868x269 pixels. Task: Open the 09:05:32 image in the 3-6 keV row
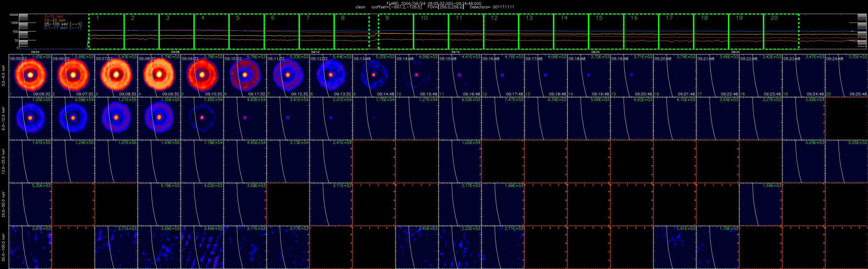[30, 76]
